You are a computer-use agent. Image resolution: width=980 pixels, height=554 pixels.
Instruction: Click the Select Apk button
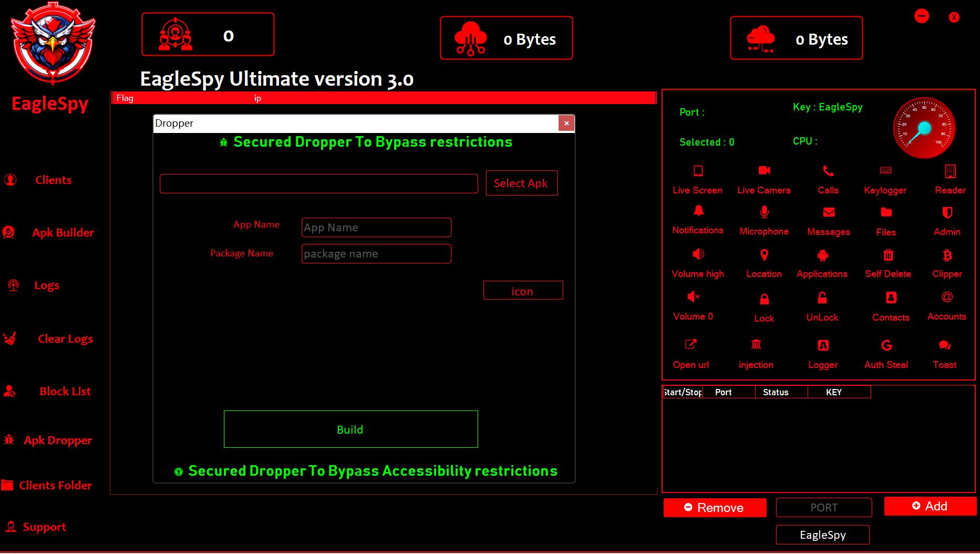tap(521, 183)
